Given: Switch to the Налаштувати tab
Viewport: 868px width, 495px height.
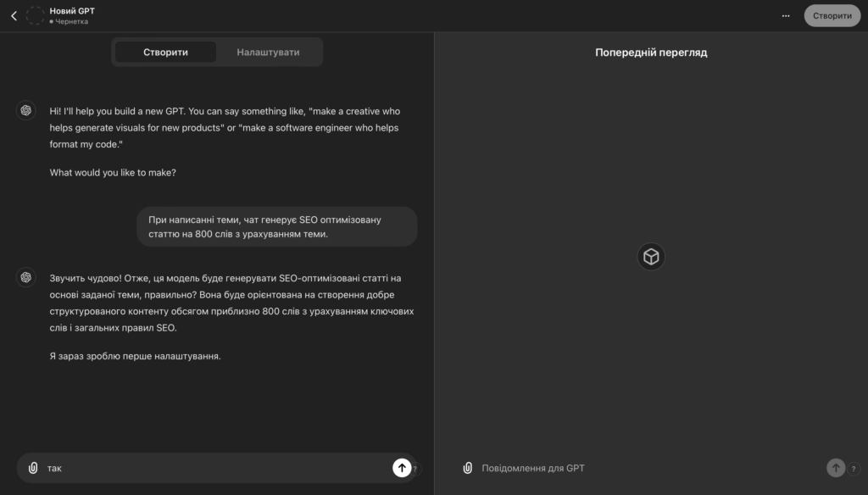Looking at the screenshot, I should click(268, 52).
